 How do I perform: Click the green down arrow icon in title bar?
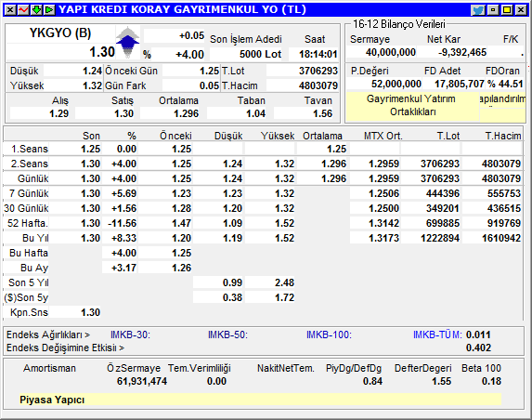click(36, 10)
